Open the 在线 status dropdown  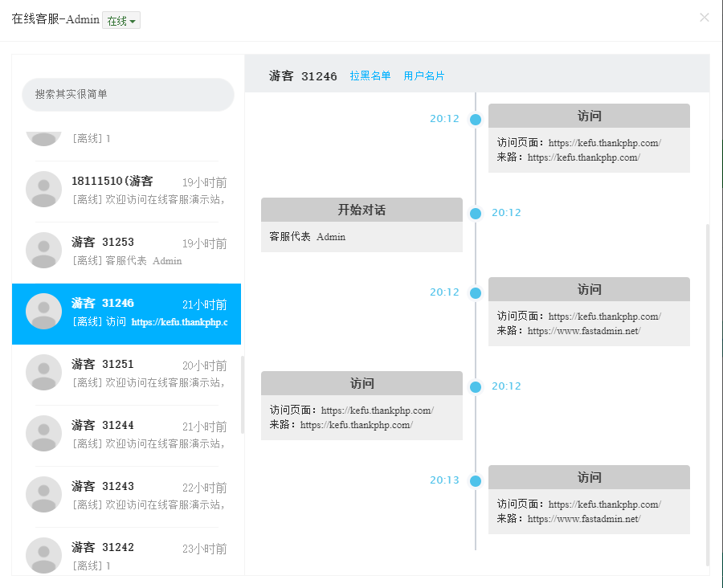click(x=121, y=21)
